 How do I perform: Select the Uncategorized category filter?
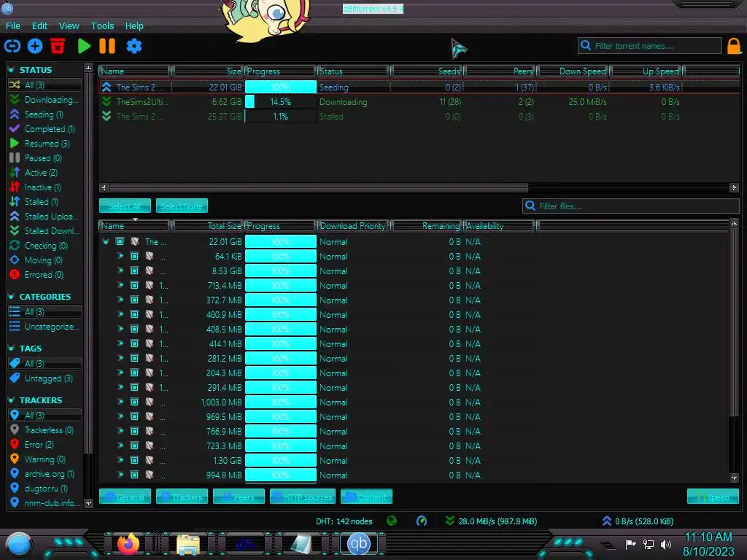pyautogui.click(x=44, y=327)
